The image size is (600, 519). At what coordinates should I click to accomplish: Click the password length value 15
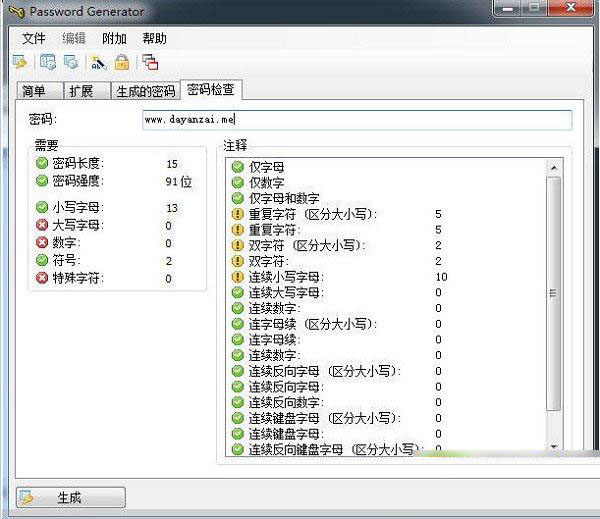point(172,164)
